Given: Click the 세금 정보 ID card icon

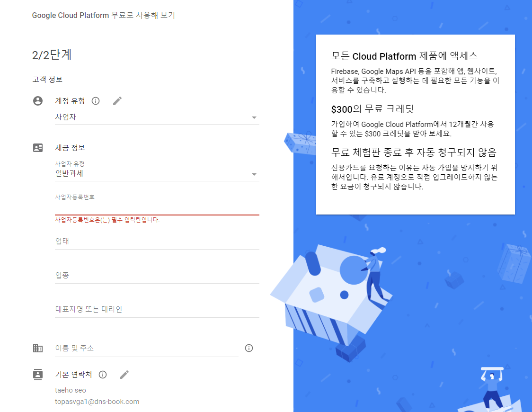Looking at the screenshot, I should point(38,148).
